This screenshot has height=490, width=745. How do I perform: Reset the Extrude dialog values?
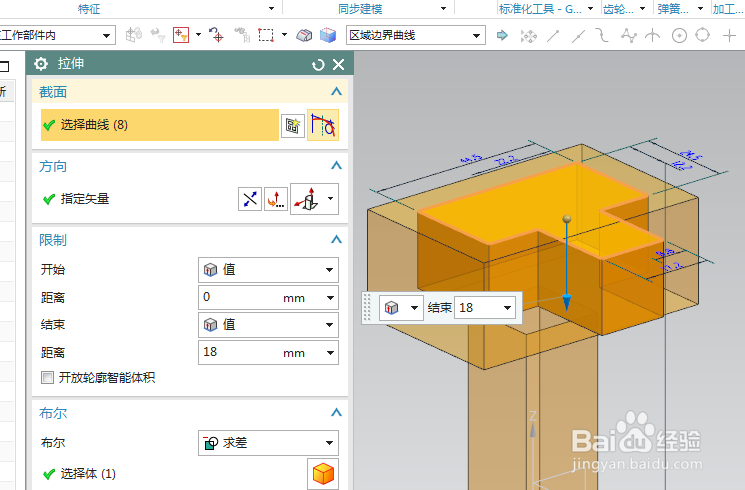[x=318, y=65]
